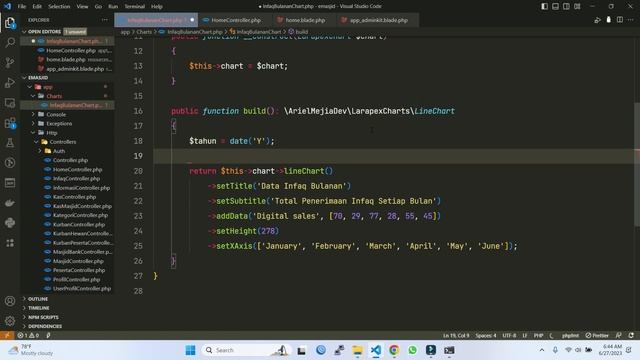
Task: Open KasController.php in explorer
Action: [x=74, y=197]
